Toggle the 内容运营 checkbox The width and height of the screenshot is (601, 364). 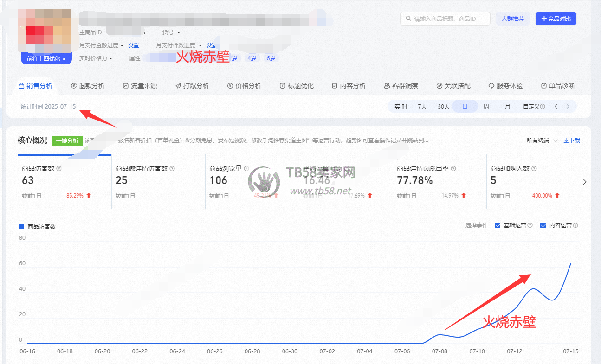pyautogui.click(x=543, y=225)
